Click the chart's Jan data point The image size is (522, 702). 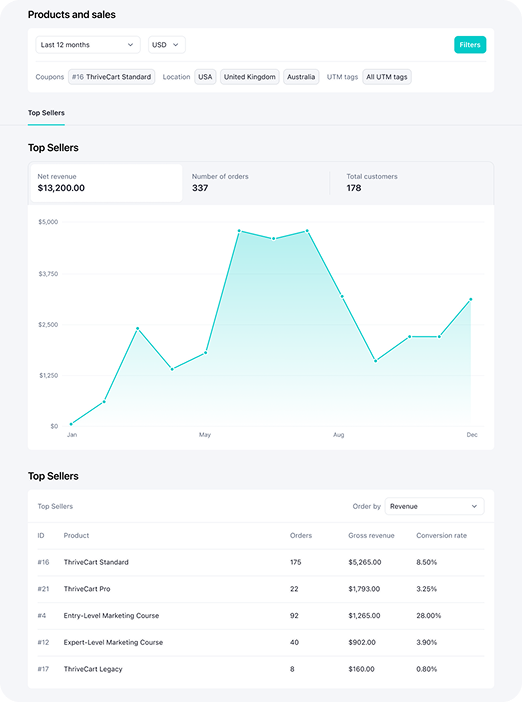[71, 424]
